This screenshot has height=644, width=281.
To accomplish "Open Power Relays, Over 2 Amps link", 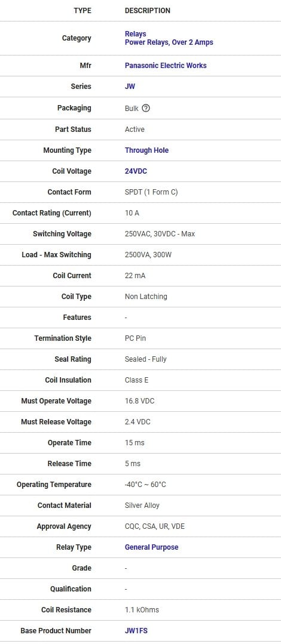I will coord(169,42).
